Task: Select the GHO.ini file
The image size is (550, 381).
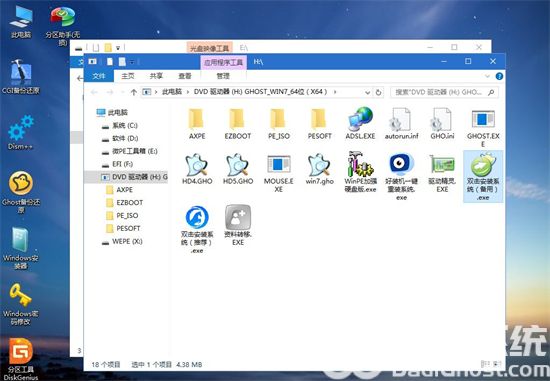Action: click(442, 123)
